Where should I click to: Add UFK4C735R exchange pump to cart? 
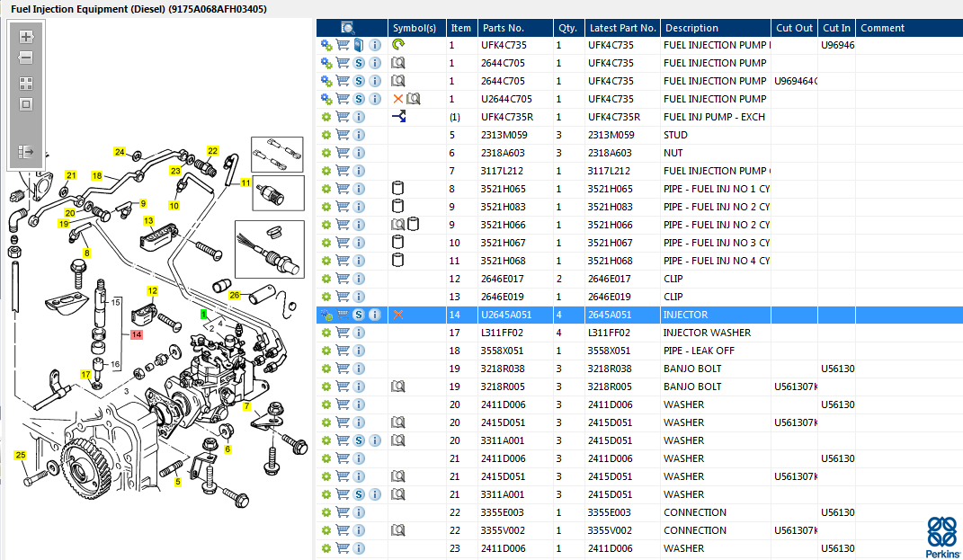(x=343, y=117)
